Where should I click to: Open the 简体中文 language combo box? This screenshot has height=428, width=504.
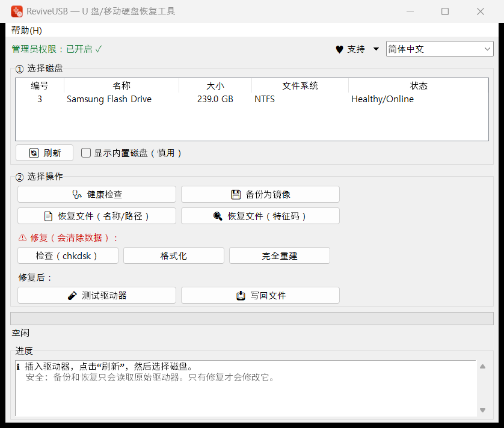(440, 49)
